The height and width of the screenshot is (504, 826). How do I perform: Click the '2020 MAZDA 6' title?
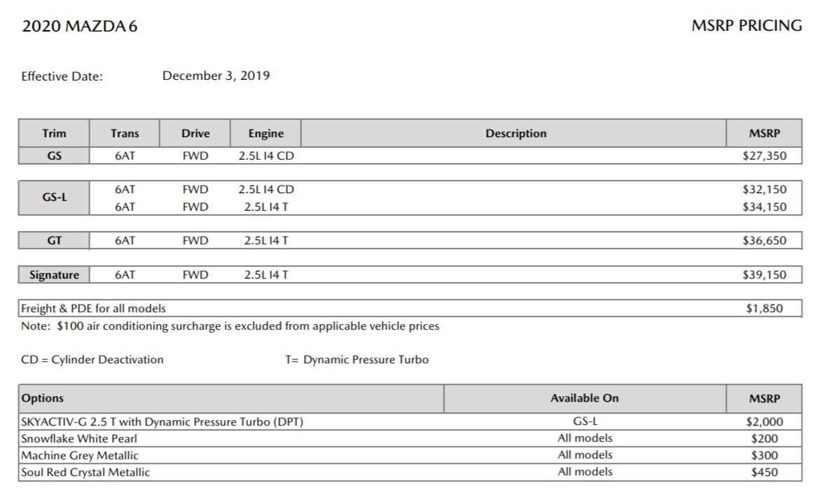pyautogui.click(x=80, y=27)
